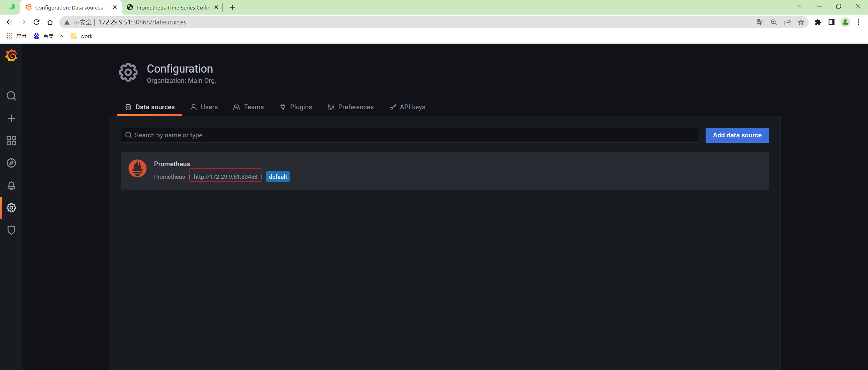Switch to the Teams tab
The height and width of the screenshot is (370, 868).
click(249, 107)
